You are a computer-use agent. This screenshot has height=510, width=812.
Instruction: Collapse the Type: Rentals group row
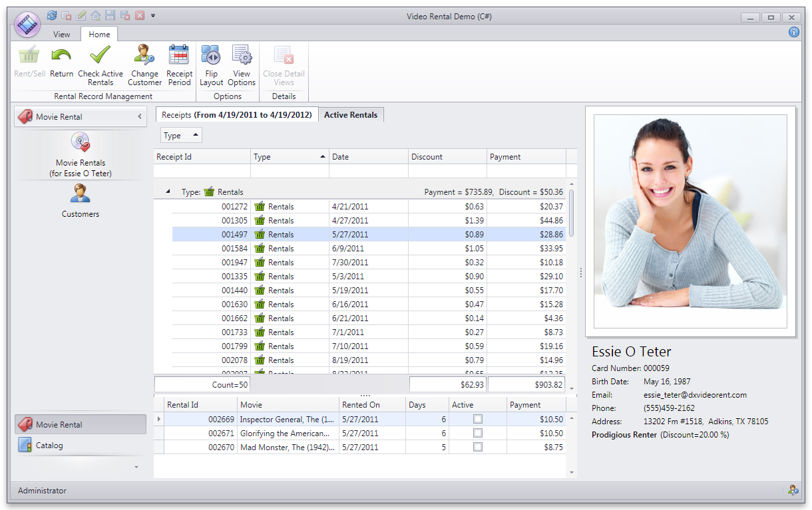pos(167,192)
